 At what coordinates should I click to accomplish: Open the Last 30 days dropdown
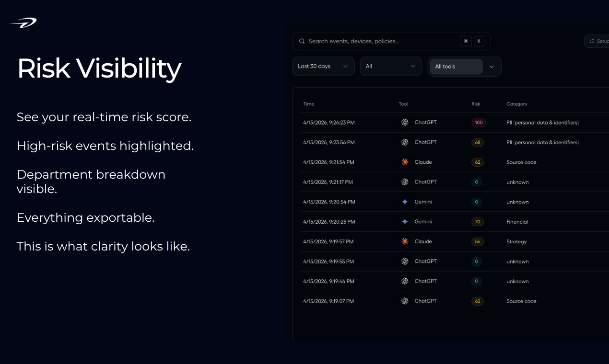[323, 67]
